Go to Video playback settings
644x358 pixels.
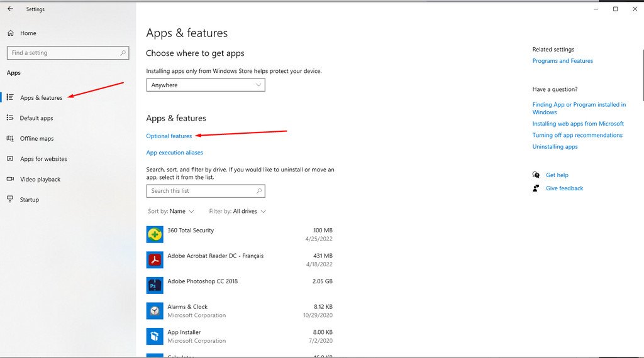40,180
